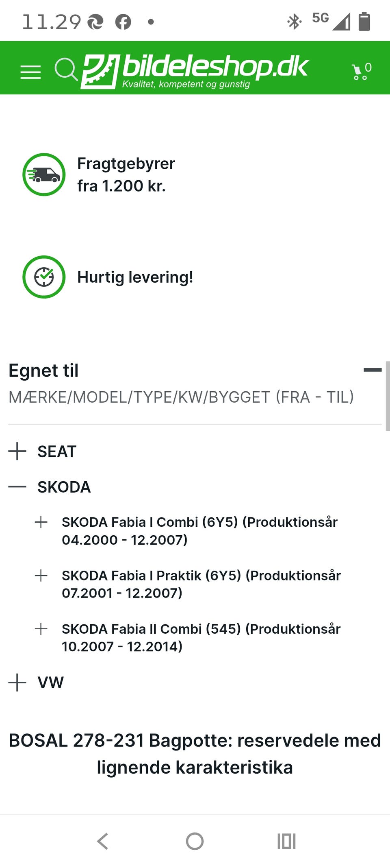The height and width of the screenshot is (868, 390).
Task: Expand the SEAT brand list
Action: tap(17, 451)
